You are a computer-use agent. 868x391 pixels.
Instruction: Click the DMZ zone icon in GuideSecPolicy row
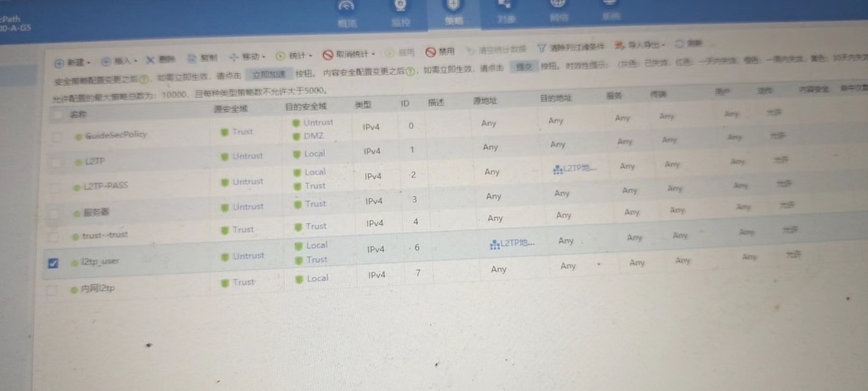tap(297, 137)
